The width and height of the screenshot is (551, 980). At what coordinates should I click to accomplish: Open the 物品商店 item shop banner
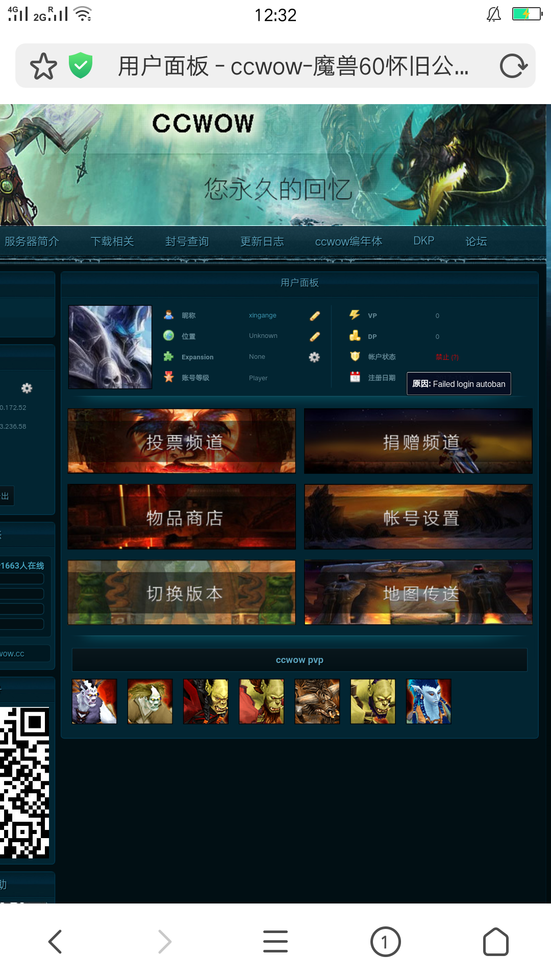click(182, 517)
